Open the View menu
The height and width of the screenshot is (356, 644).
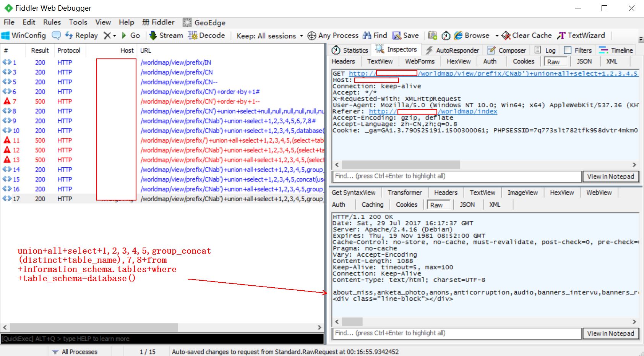tap(103, 22)
